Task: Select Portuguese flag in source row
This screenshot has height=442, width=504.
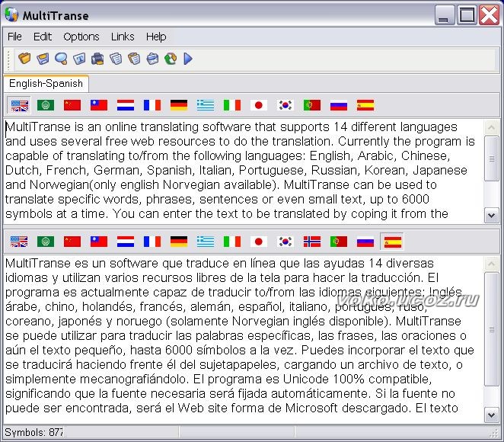Action: (312, 105)
